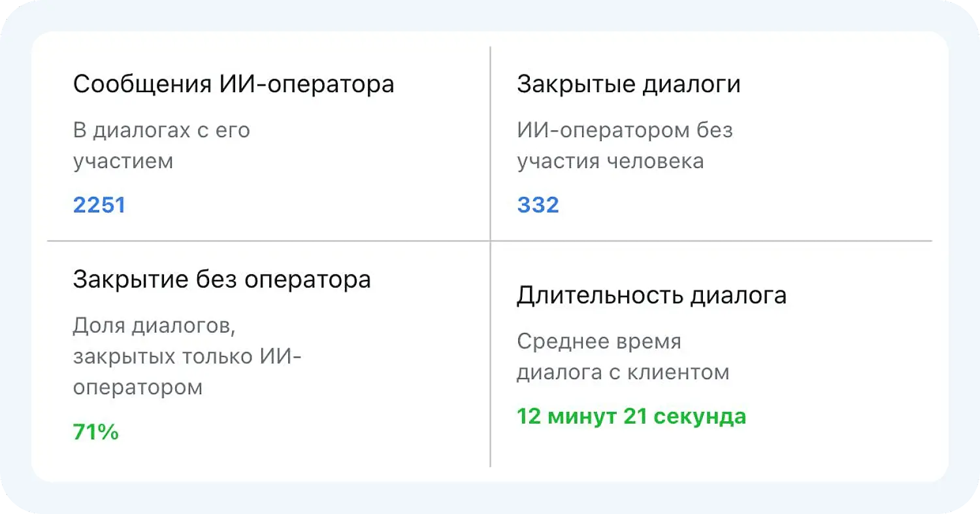Click the "Закрытие без оператора" heading
980x514 pixels.
(221, 280)
